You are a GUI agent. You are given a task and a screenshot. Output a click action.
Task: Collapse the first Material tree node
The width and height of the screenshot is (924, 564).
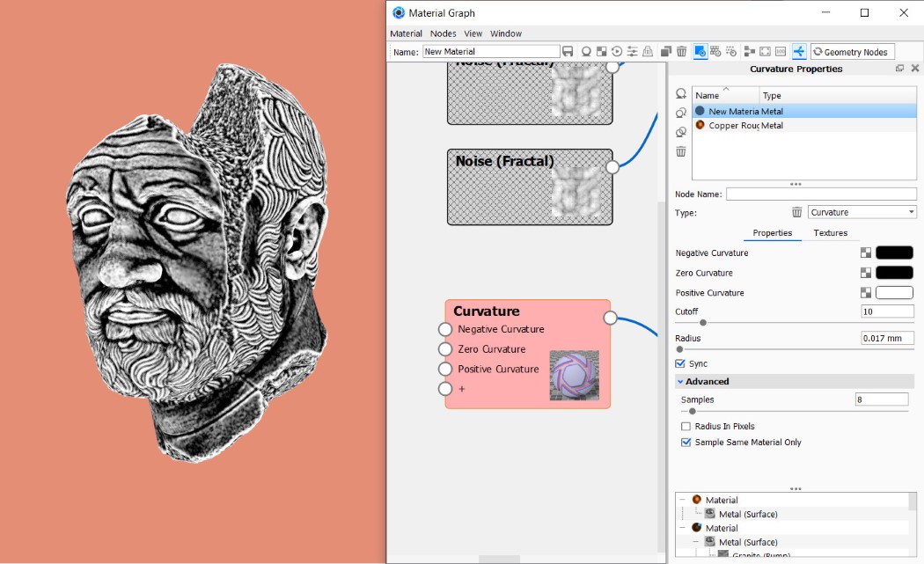point(682,500)
